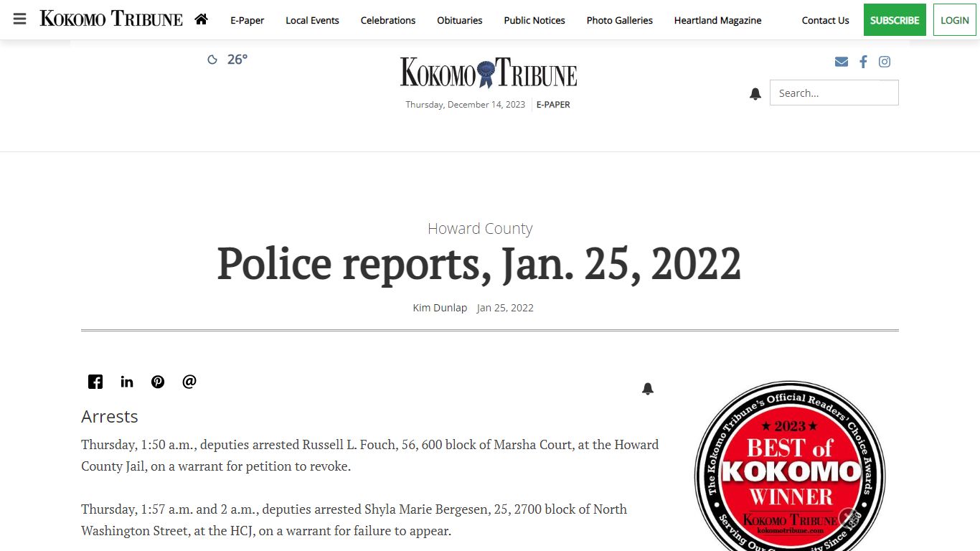Click the green SUBSCRIBE button
Viewport: 980px width, 551px height.
pos(895,20)
